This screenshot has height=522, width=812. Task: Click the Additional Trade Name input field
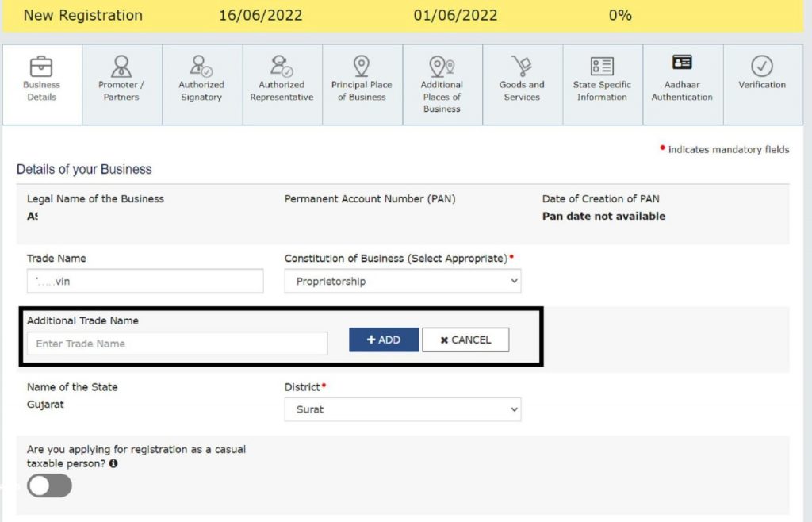[x=177, y=344]
